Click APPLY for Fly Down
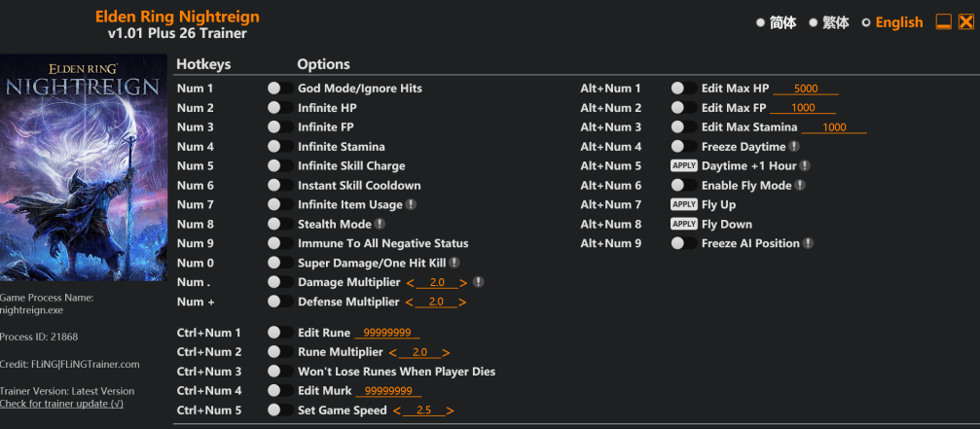The image size is (980, 429). pos(684,224)
